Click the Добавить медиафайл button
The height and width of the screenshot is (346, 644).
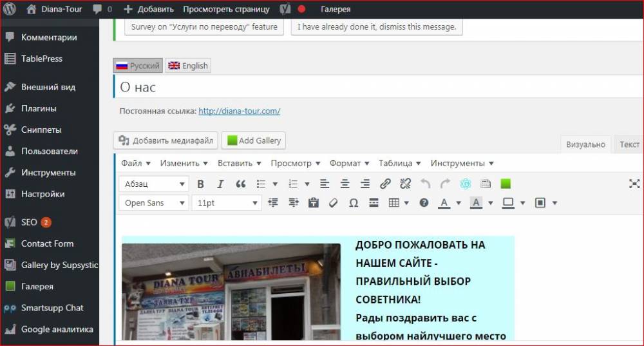[x=166, y=140]
